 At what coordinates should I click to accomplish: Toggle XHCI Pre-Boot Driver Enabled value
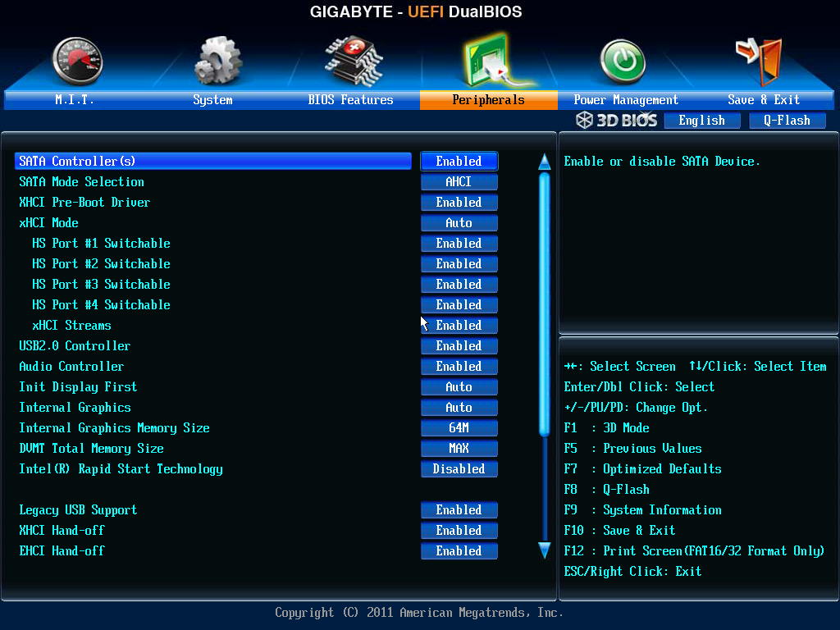tap(459, 203)
